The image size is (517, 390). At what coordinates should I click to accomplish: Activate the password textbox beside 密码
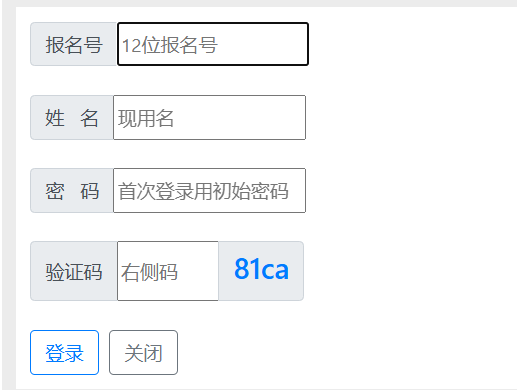(209, 190)
